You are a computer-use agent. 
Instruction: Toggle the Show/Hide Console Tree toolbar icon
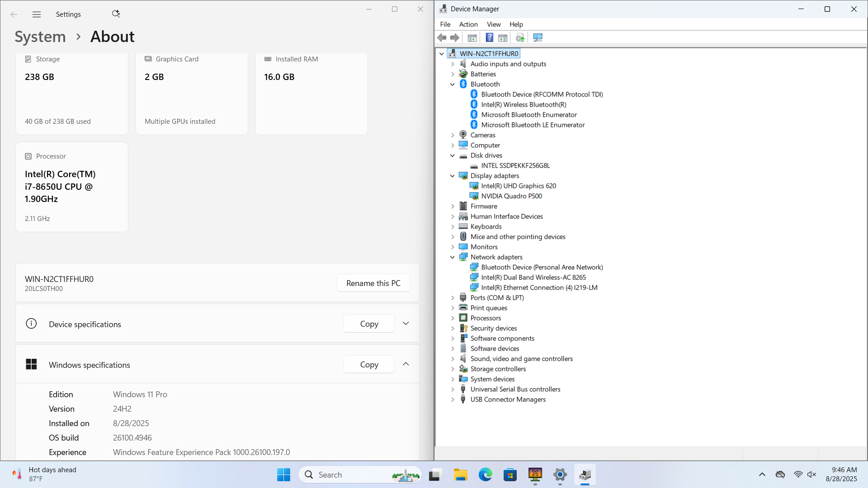(472, 38)
